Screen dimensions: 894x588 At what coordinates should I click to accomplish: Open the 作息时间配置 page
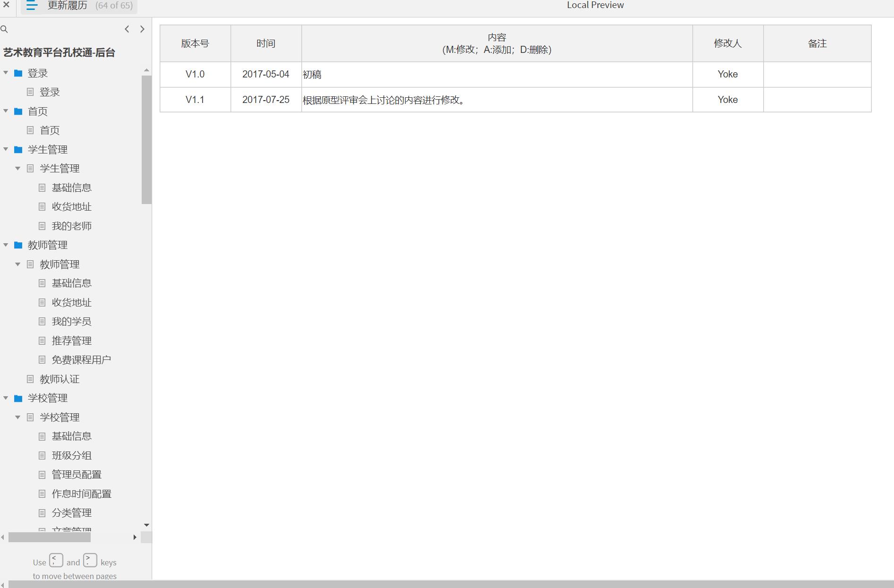[x=82, y=494]
